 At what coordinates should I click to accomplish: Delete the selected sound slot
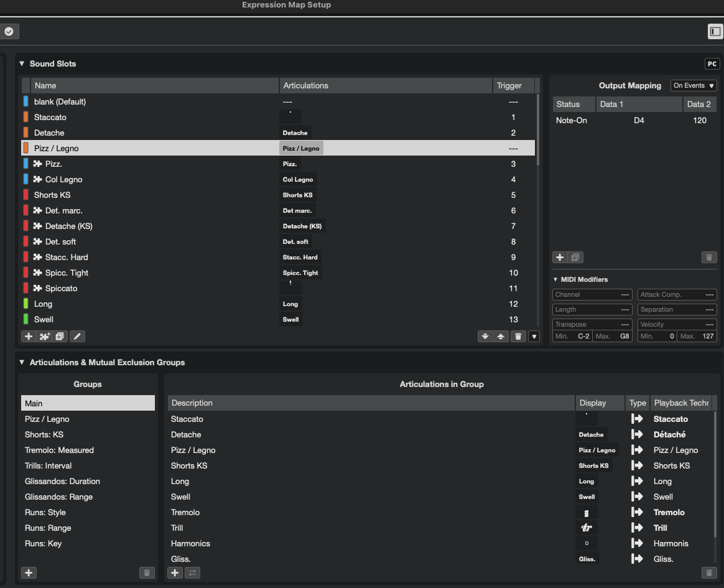click(518, 336)
